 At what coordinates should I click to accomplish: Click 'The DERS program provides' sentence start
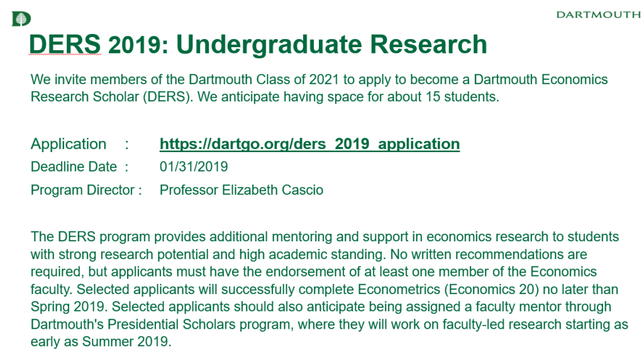pyautogui.click(x=91, y=237)
